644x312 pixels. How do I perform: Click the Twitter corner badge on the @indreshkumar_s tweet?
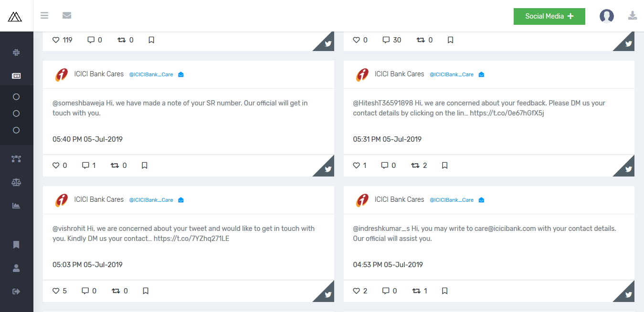tap(628, 294)
